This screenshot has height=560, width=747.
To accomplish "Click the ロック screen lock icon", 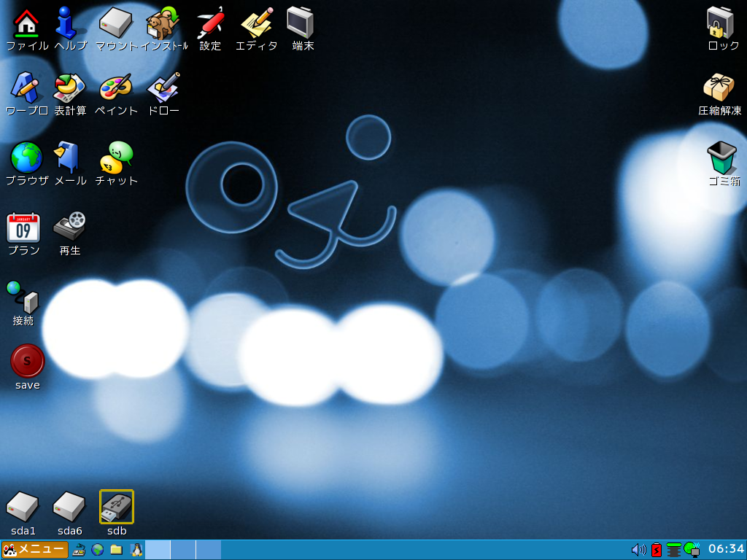I will click(x=720, y=23).
